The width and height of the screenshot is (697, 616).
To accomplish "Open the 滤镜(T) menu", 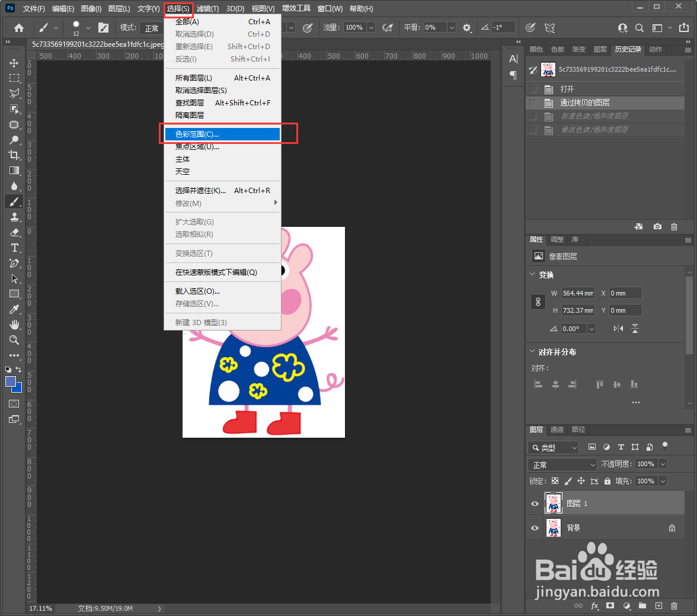I will point(207,8).
